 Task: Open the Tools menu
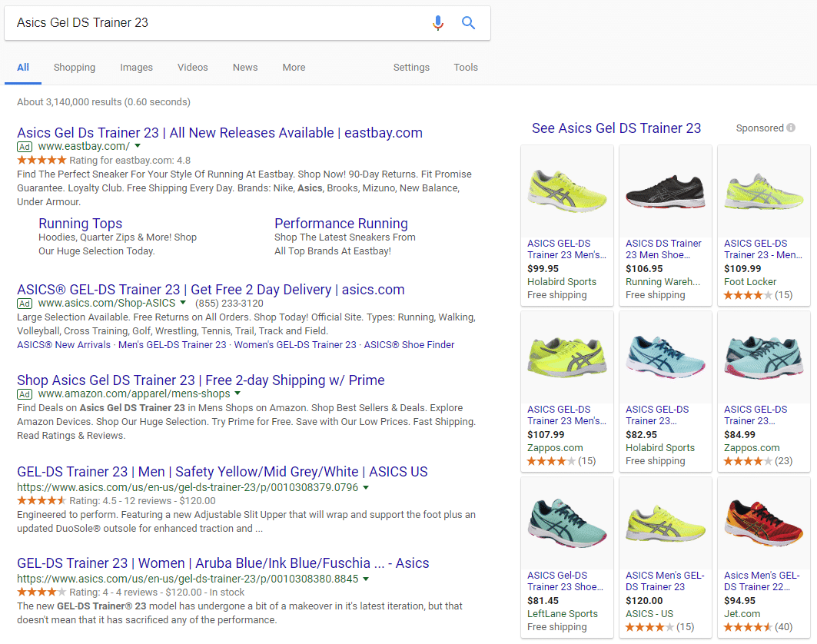tap(465, 68)
